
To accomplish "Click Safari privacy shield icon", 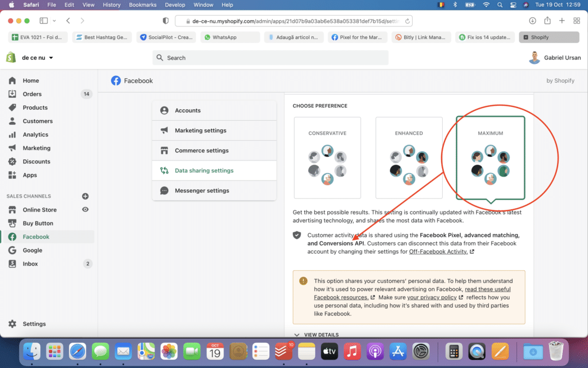I will [165, 21].
